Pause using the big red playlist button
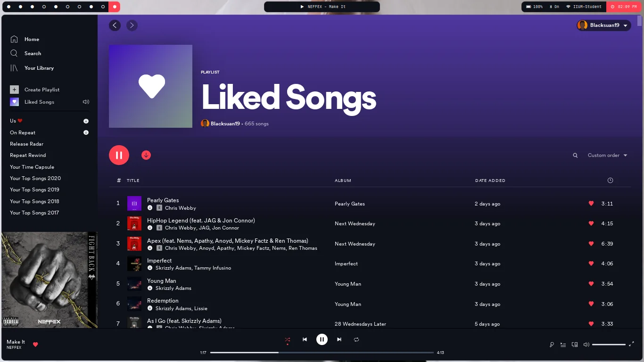644x362 pixels. [x=119, y=155]
